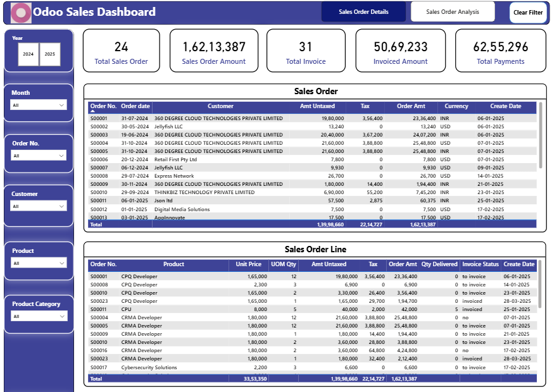
Task: Click the Sales Order Line title
Action: [x=315, y=249]
